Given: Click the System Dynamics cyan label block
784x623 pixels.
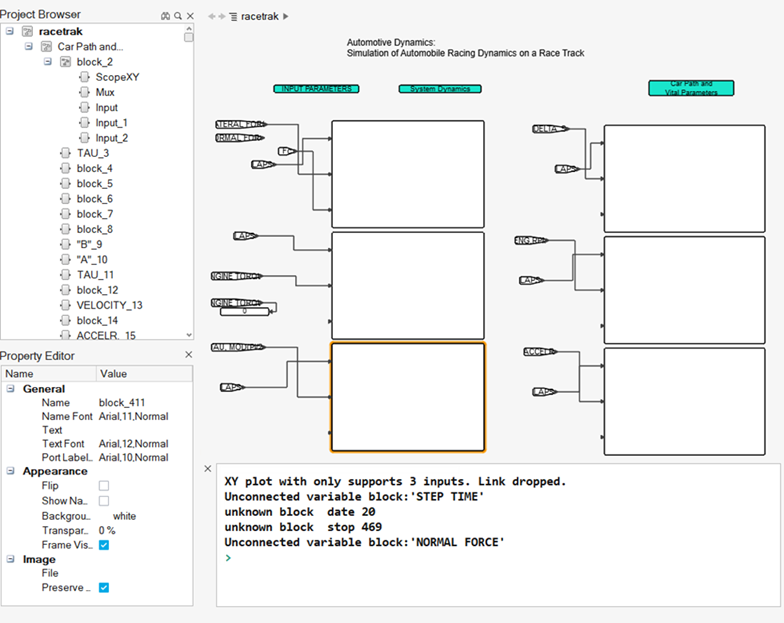Looking at the screenshot, I should pyautogui.click(x=441, y=89).
